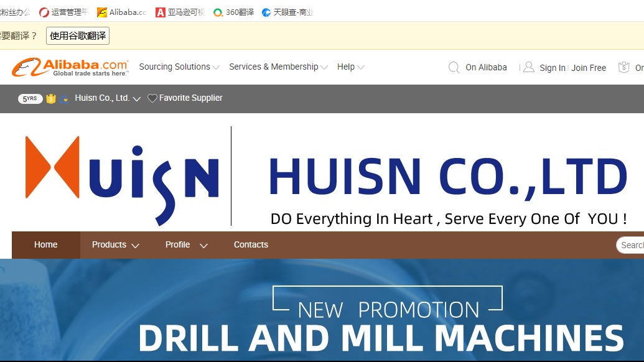
Task: Click the orders clipboard icon in the header
Action: (624, 67)
